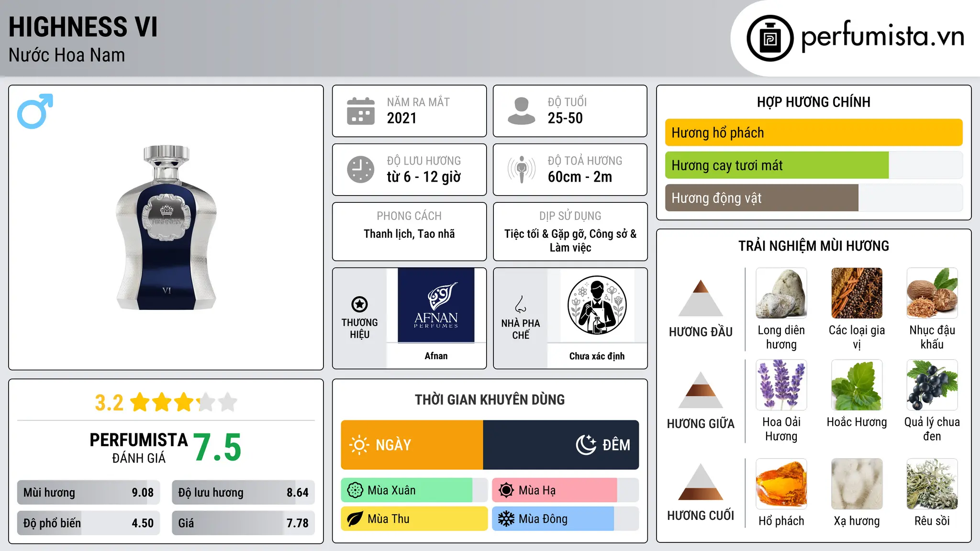Click the calendar icon beside release year
980x551 pixels.
[361, 111]
